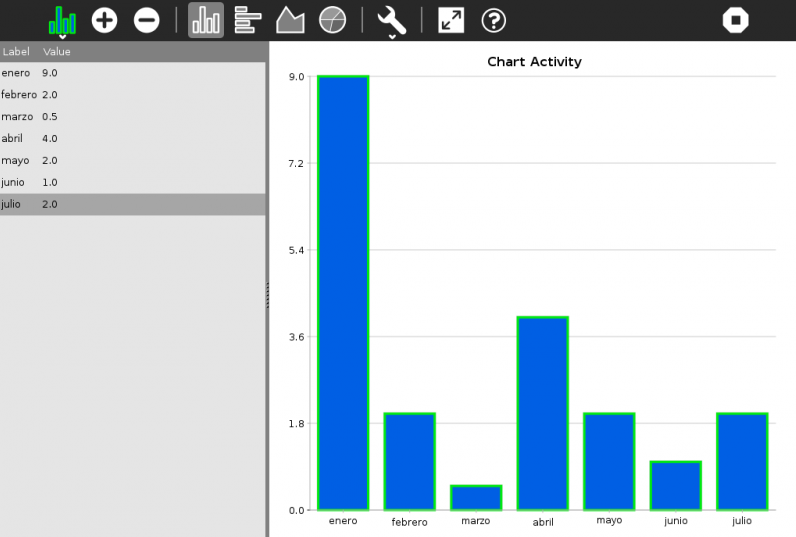Stop the activity
Viewport: 796px width, 537px height.
coord(736,20)
